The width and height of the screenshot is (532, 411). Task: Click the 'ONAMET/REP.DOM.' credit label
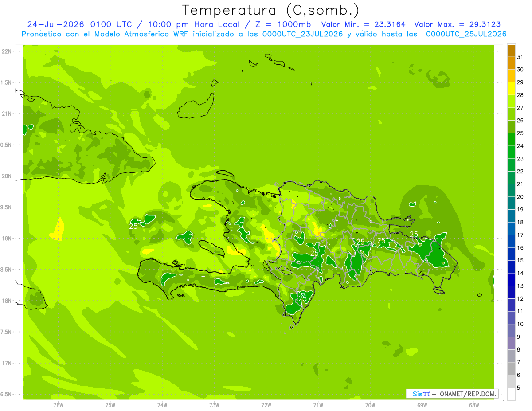tap(468, 394)
